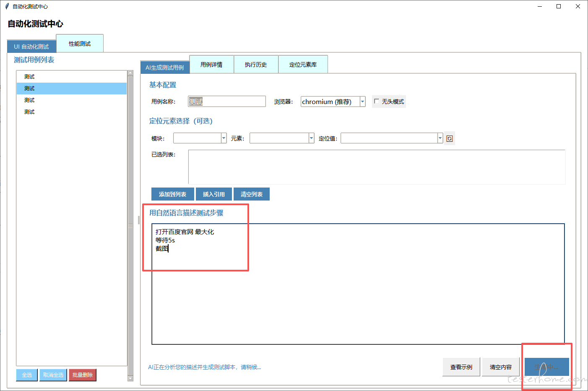Screen dimensions: 588x391
Task: Expand the 元素 dropdown
Action: point(311,138)
